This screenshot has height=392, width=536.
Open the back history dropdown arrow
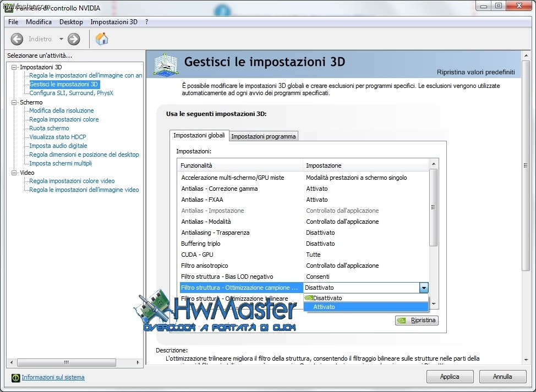pos(61,39)
